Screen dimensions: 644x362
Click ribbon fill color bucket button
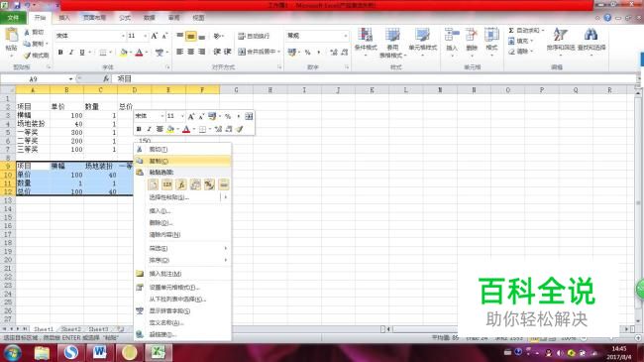[x=123, y=53]
